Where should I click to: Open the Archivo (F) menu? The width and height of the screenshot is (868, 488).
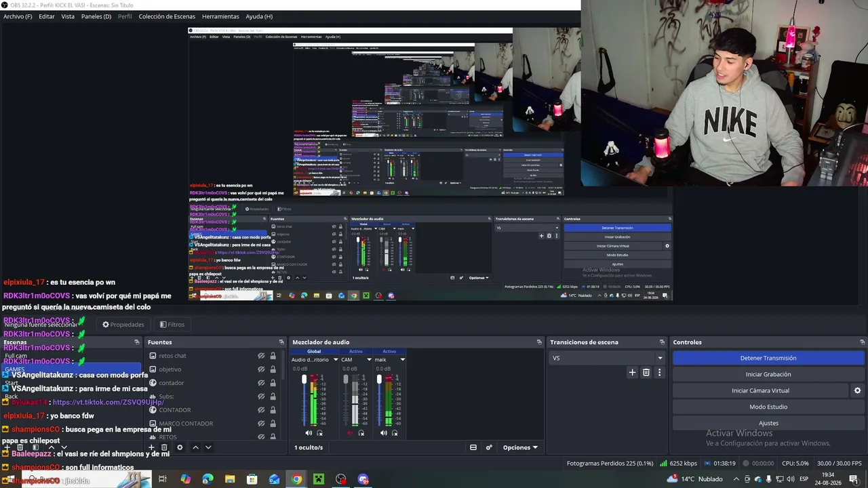pyautogui.click(x=18, y=16)
